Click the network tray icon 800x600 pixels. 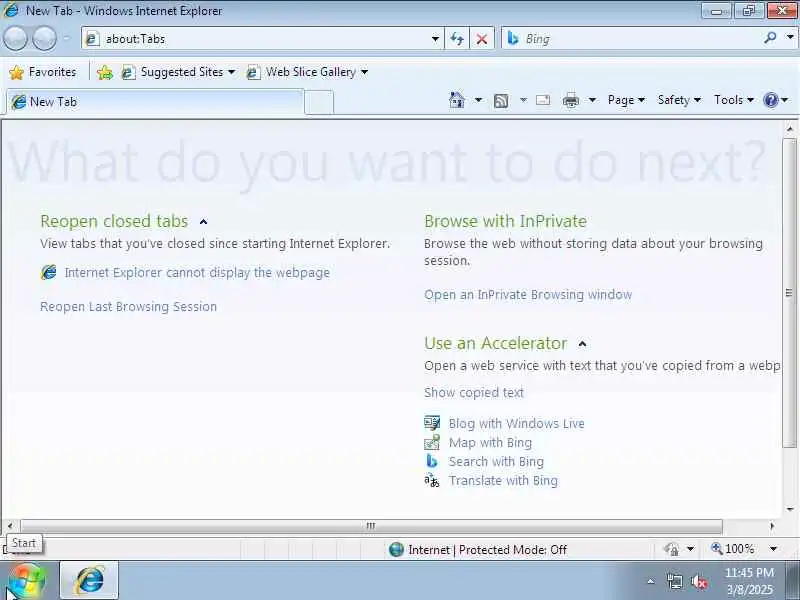[x=674, y=582]
